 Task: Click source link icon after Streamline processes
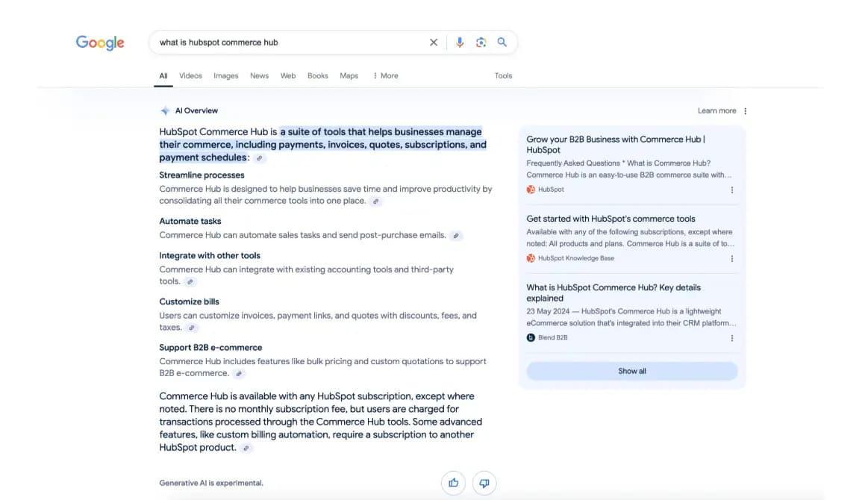[x=376, y=201]
